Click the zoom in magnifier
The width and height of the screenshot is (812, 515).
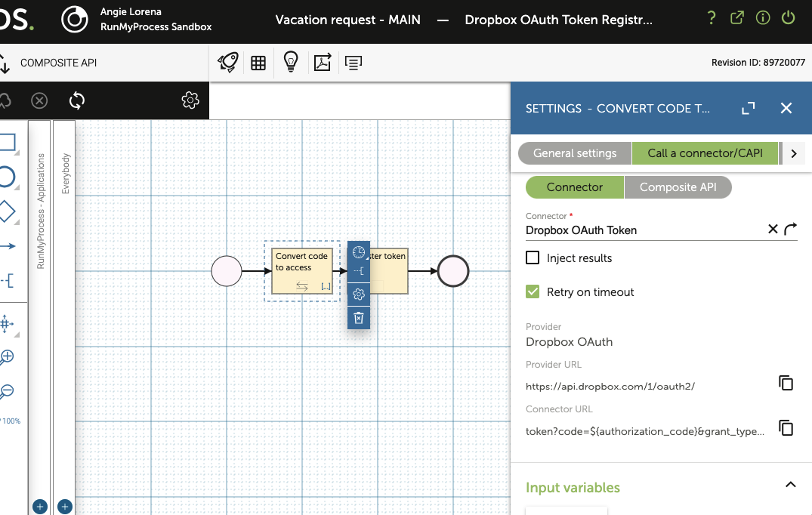[x=6, y=357]
